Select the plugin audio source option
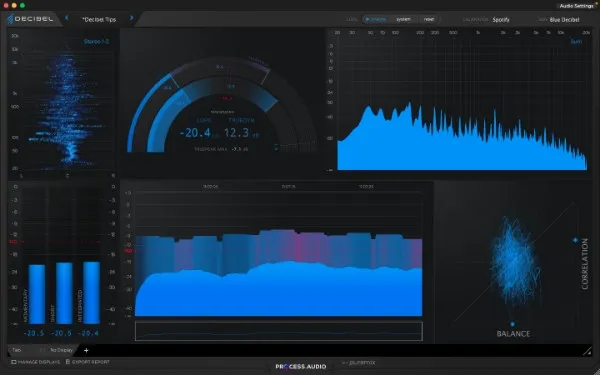 pyautogui.click(x=375, y=19)
